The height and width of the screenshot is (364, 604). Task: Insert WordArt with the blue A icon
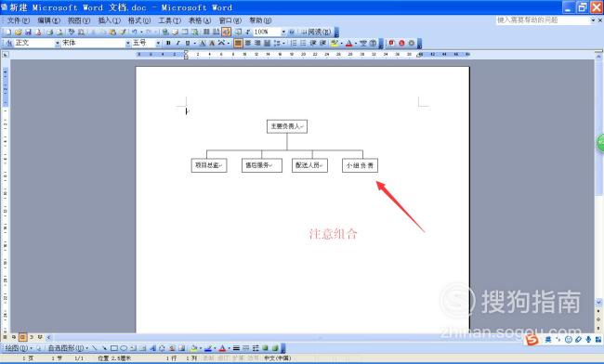coord(152,348)
